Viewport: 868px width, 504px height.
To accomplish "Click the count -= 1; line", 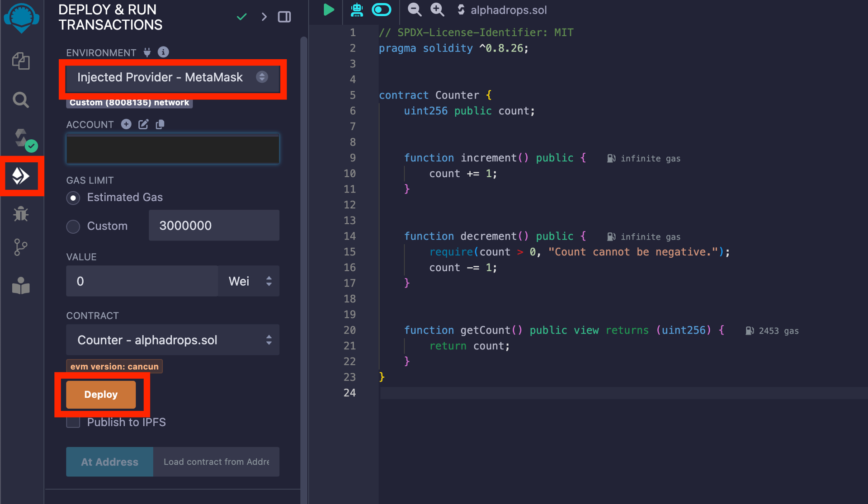I will pyautogui.click(x=463, y=268).
